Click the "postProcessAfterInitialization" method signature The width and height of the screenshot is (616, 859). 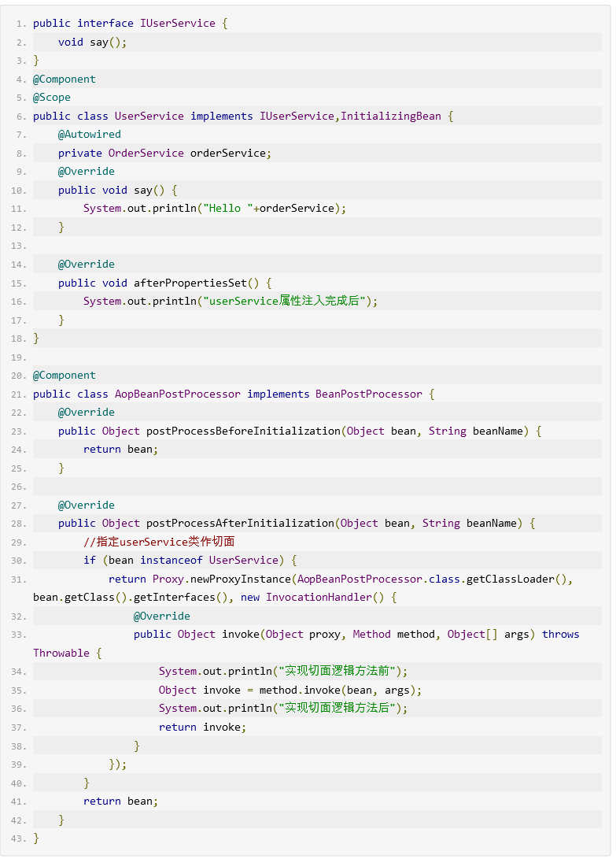pyautogui.click(x=297, y=523)
